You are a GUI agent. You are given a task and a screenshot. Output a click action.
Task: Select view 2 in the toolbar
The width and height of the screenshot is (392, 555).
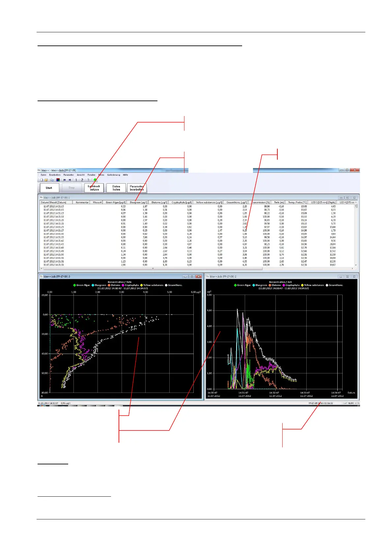click(82, 180)
